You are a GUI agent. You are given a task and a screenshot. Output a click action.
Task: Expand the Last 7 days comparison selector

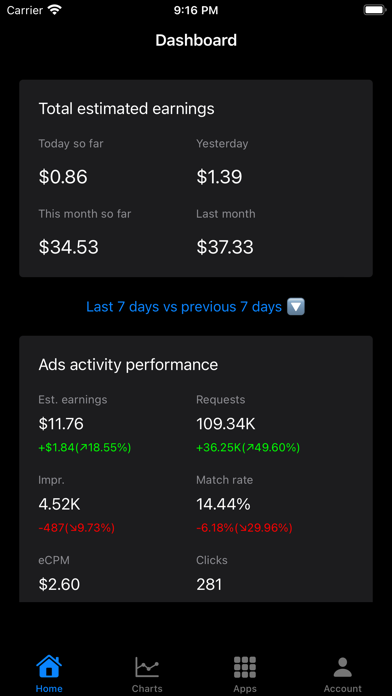tap(195, 307)
